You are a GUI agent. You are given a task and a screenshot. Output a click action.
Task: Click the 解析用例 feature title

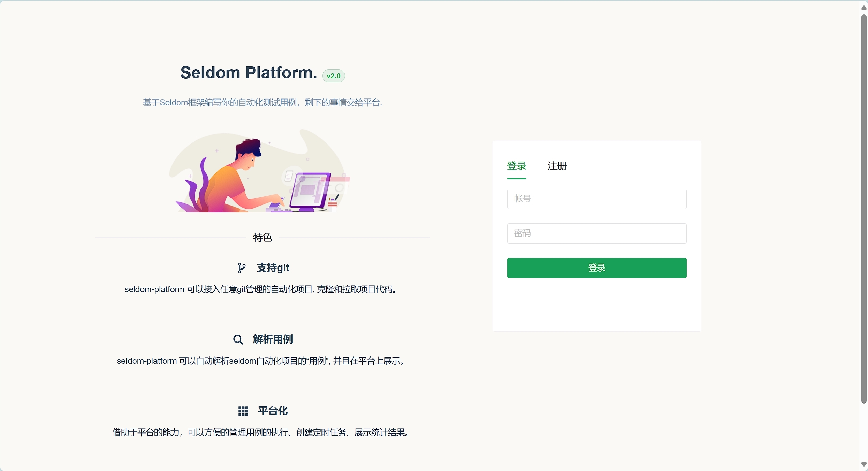coord(273,339)
